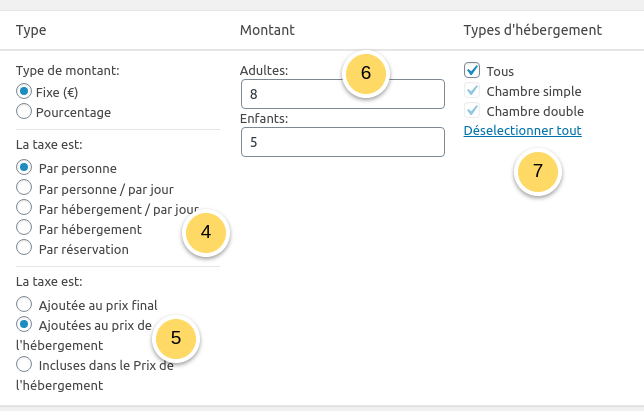Choose Ajoutée au prix final option
Viewport: 644px width, 411px height.
coord(25,303)
